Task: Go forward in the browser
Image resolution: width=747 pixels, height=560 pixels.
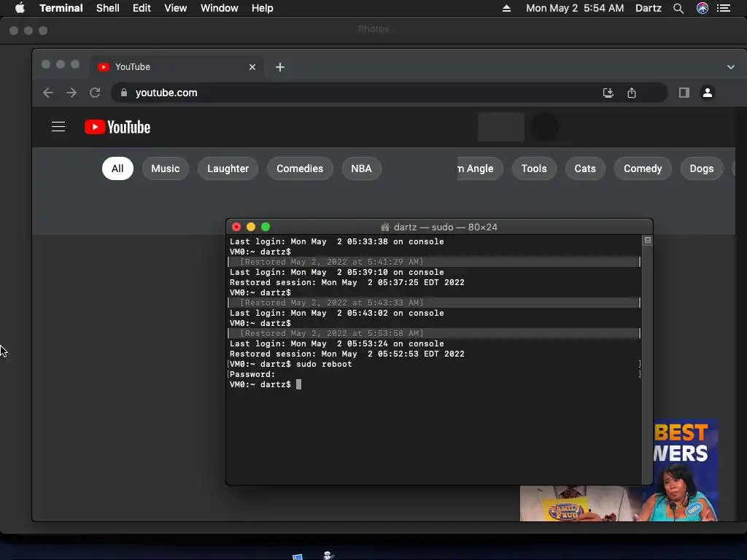Action: click(x=71, y=93)
